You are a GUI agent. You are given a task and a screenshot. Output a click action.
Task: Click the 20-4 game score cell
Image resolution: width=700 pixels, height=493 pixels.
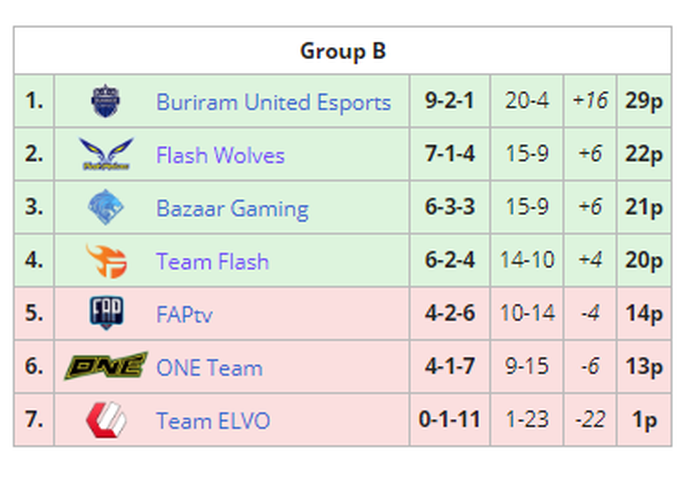(527, 100)
